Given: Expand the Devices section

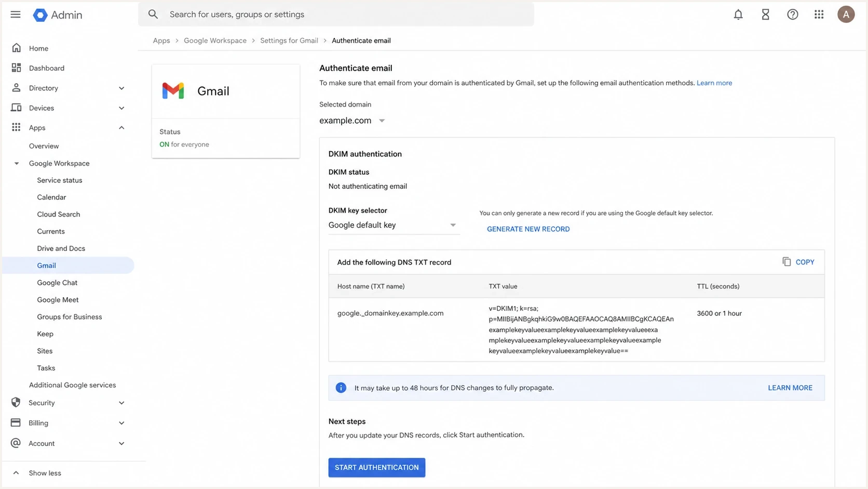Looking at the screenshot, I should (121, 108).
